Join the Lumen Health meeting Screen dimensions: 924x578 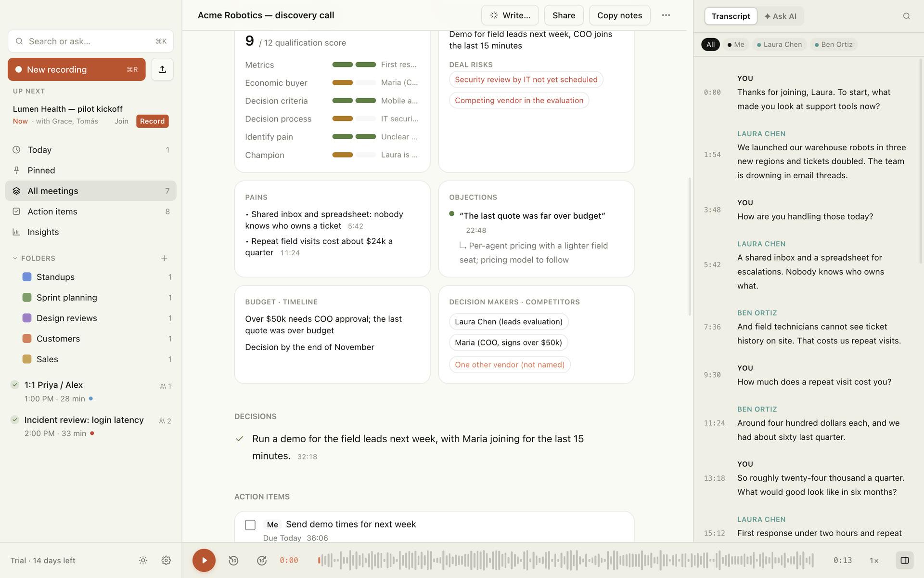pos(121,121)
